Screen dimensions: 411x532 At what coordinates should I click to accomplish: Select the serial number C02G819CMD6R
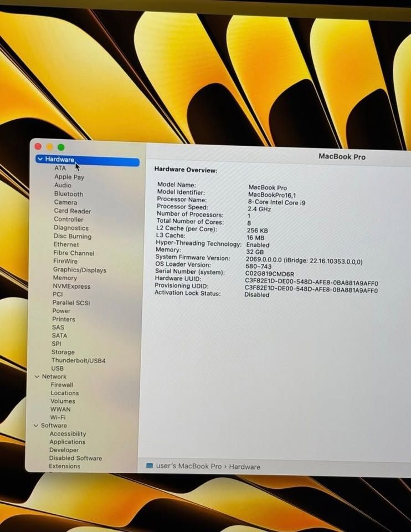click(270, 274)
